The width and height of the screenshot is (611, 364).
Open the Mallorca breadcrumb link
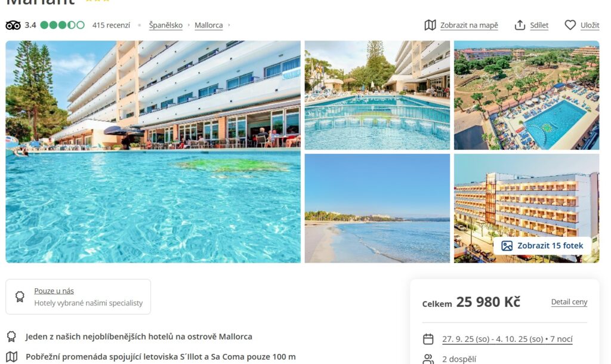(x=208, y=25)
